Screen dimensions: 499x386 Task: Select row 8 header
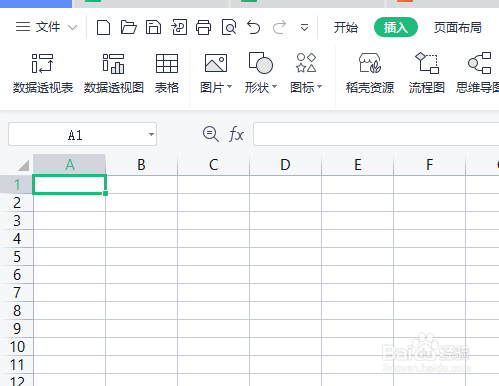pyautogui.click(x=17, y=310)
